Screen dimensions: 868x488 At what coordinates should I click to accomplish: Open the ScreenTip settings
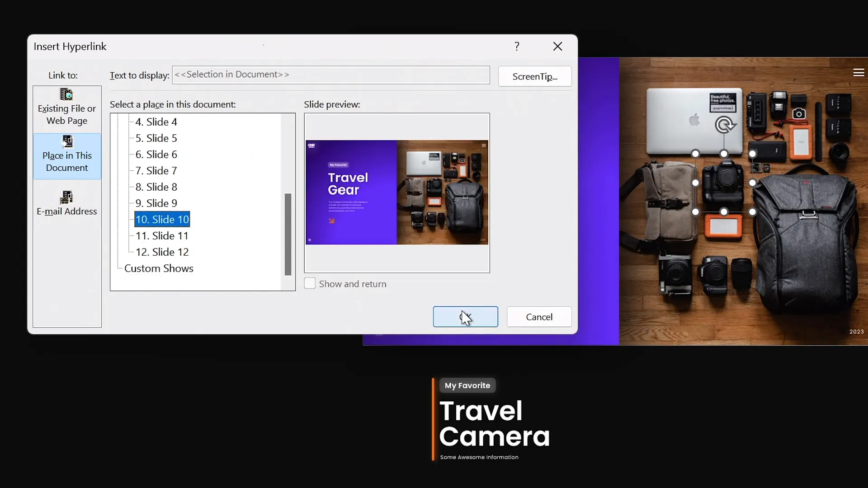pyautogui.click(x=535, y=76)
